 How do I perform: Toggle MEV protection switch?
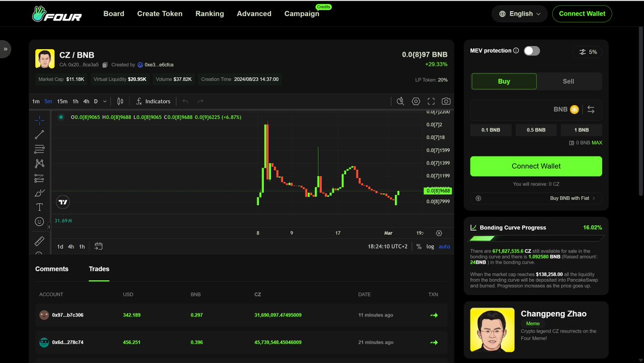pos(532,50)
